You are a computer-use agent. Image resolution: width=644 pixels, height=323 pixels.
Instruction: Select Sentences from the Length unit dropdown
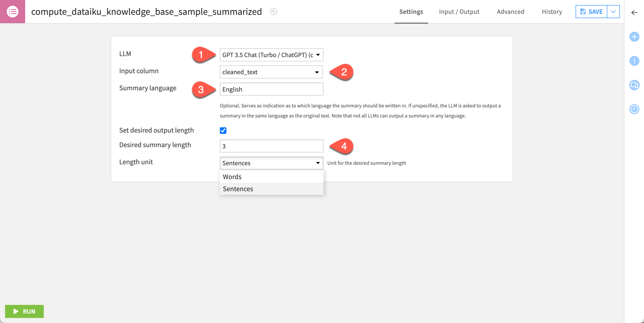coord(237,189)
